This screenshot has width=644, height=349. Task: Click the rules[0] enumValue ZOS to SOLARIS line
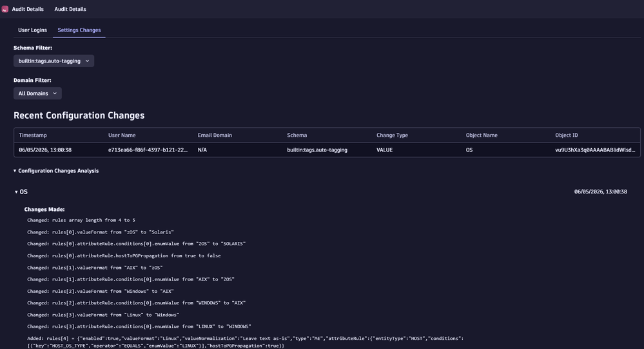(x=137, y=244)
